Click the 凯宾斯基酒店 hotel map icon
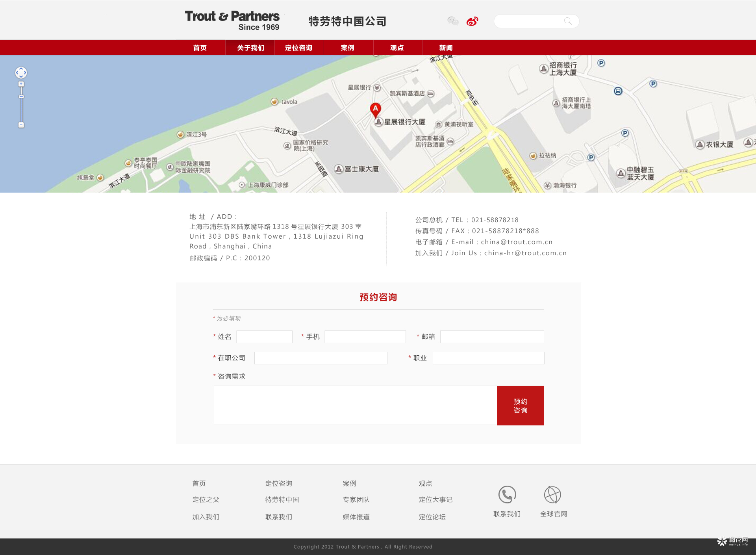The image size is (756, 555). click(x=431, y=94)
